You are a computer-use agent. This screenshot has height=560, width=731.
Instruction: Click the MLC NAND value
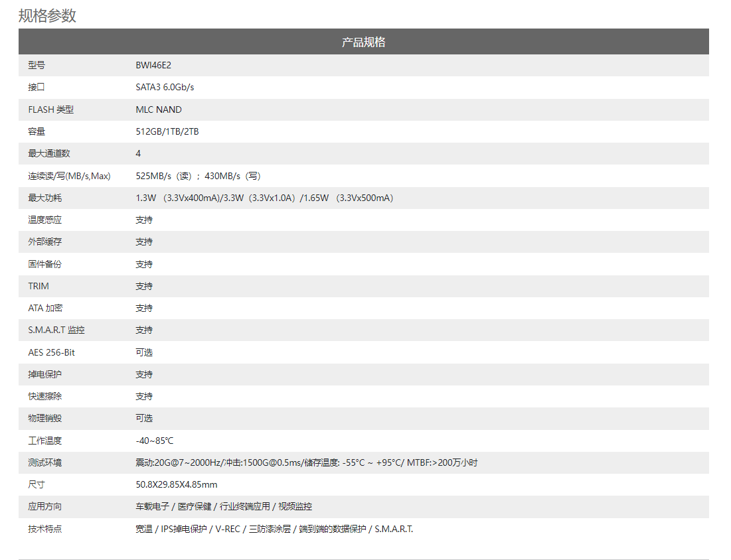click(159, 109)
